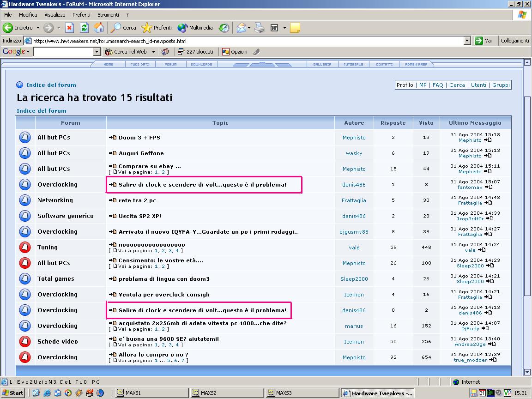Screen dimensions: 532x399
Task: Expand the address bar dropdown arrow
Action: click(x=467, y=41)
